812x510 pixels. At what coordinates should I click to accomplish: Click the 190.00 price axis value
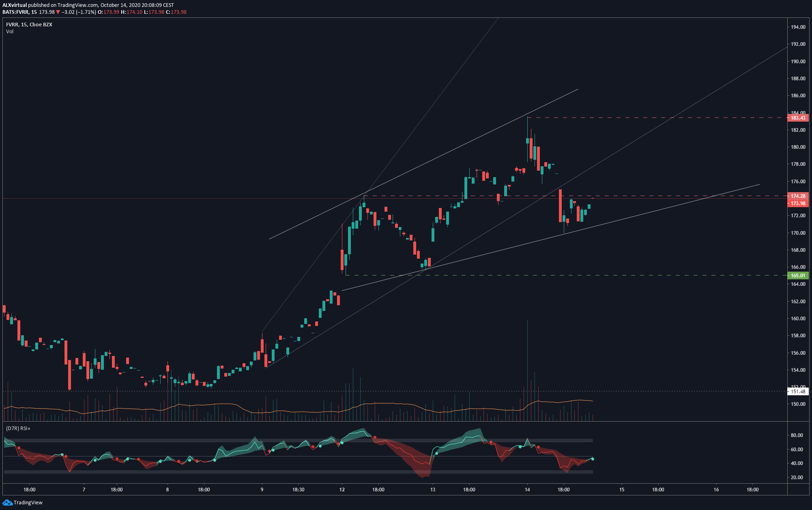tap(798, 62)
